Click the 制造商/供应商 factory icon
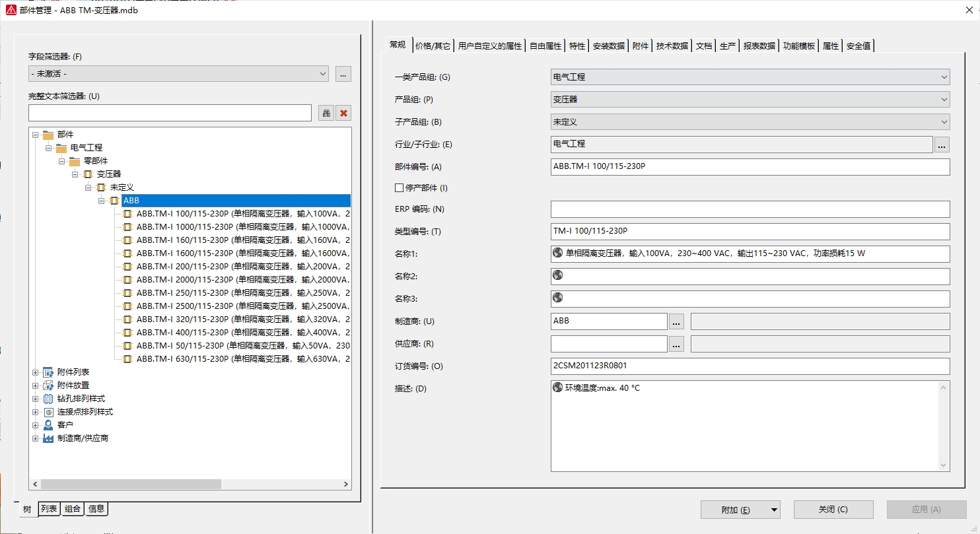980x534 pixels. (48, 438)
